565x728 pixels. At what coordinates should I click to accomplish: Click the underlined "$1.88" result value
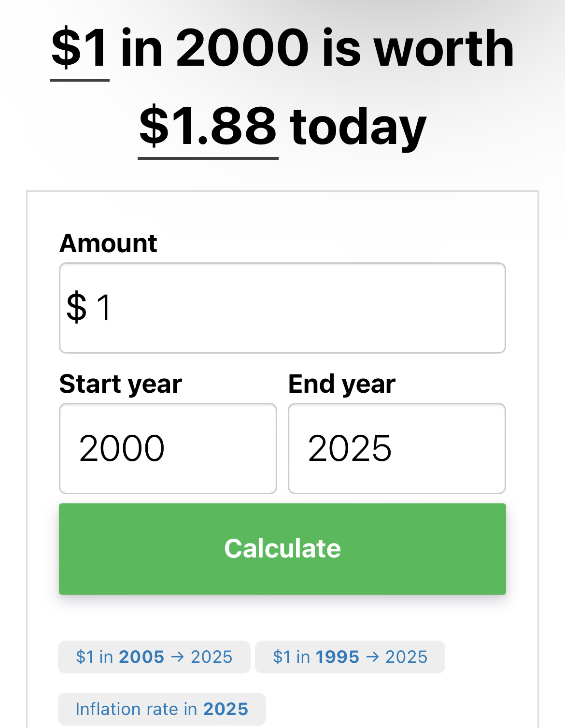(x=208, y=127)
